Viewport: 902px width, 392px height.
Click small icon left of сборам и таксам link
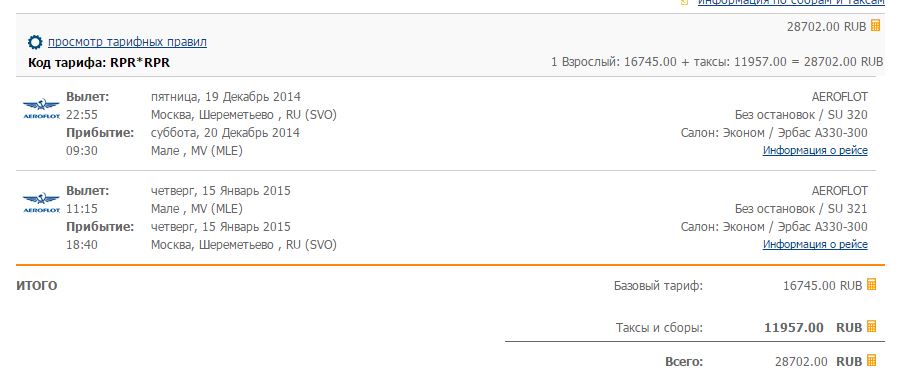pyautogui.click(x=685, y=2)
